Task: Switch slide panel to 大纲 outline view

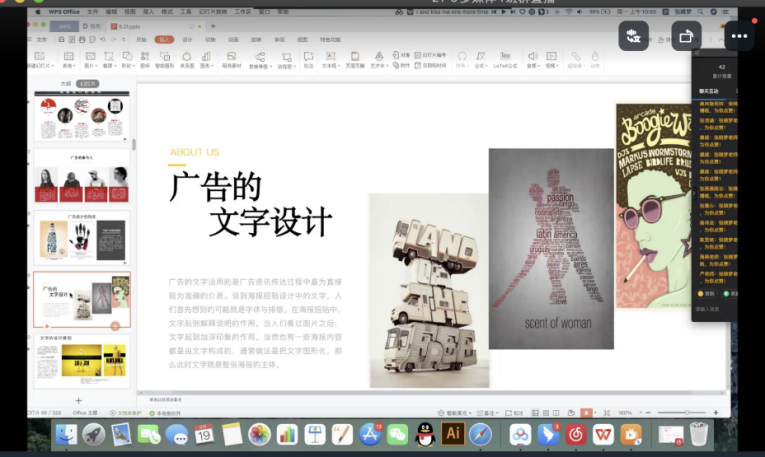Action: click(x=65, y=84)
